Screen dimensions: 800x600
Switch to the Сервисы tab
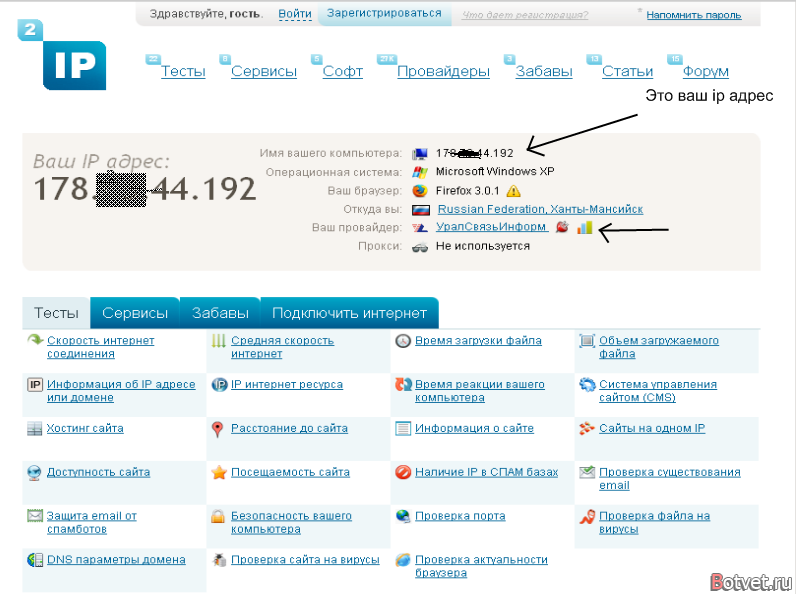[x=135, y=313]
